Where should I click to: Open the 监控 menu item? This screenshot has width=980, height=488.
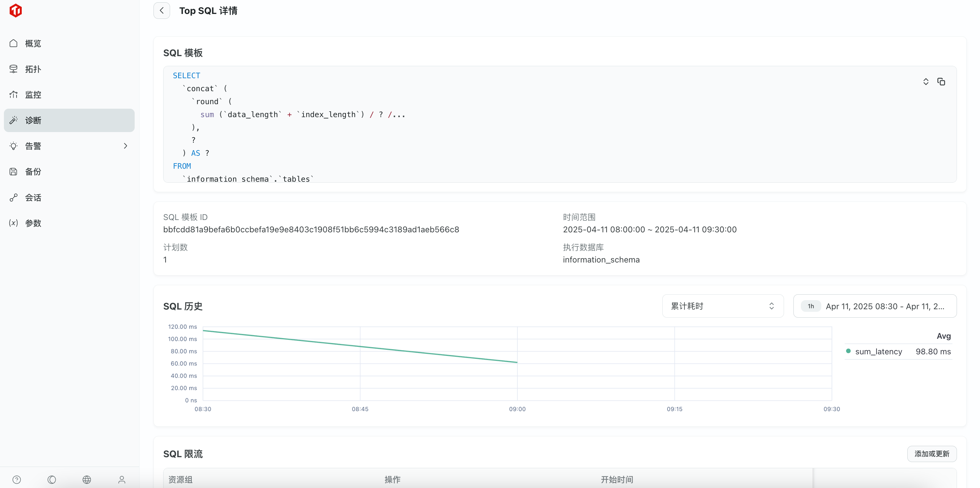69,94
